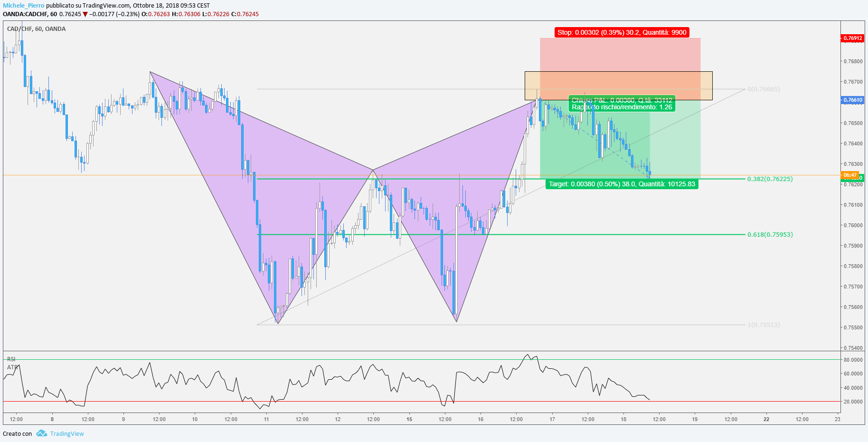Click the Chiuso P&L risk/reward label
The height and width of the screenshot is (442, 868).
click(622, 104)
